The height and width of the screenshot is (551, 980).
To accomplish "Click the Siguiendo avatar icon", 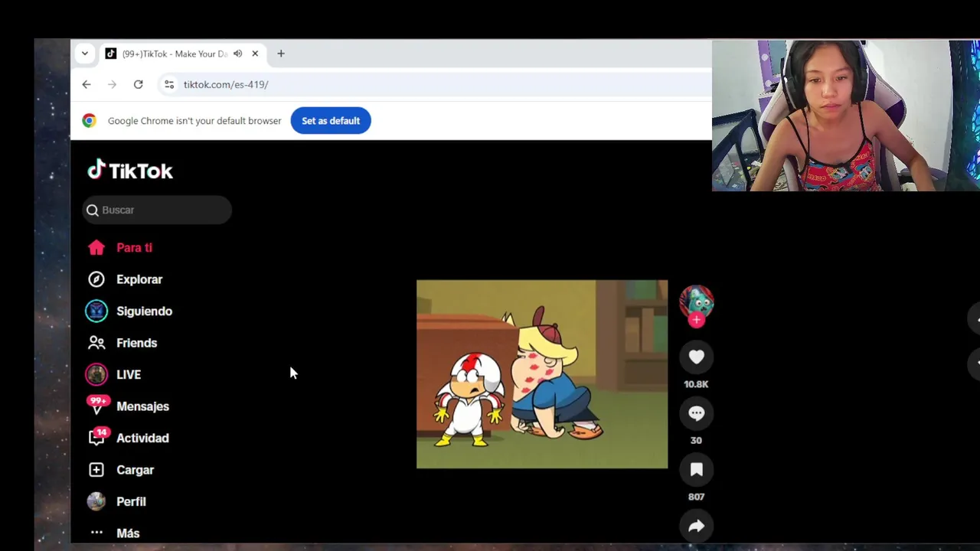I will 96,311.
